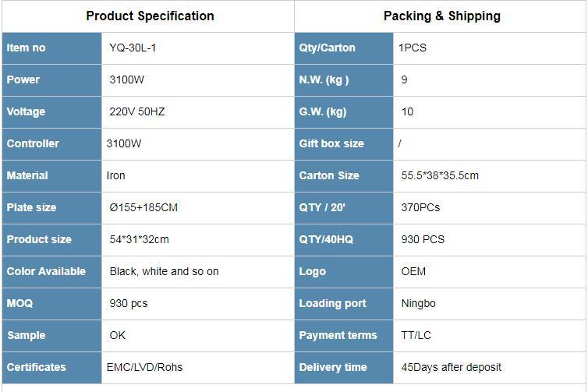Click the TT/LC payment terms value
This screenshot has height=392, width=588.
(416, 335)
